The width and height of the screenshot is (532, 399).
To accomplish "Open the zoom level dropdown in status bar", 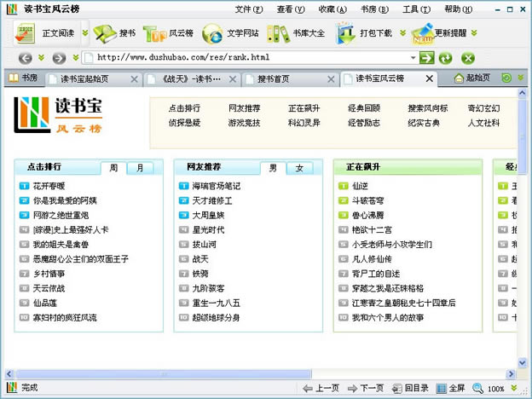I will [514, 388].
